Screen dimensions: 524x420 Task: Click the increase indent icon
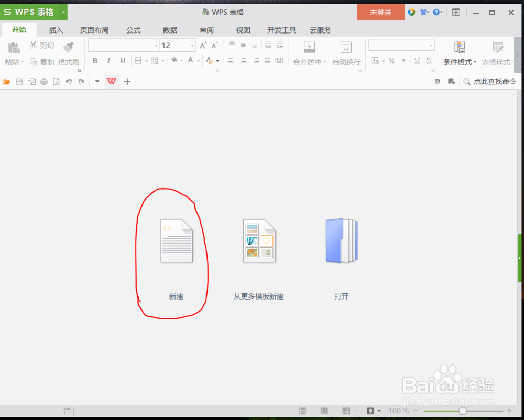280,45
